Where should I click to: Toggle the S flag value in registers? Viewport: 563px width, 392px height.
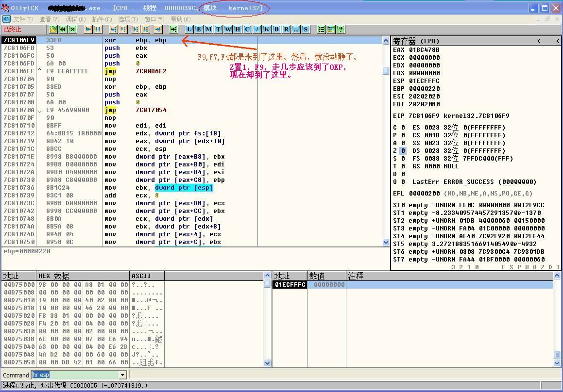[x=403, y=159]
